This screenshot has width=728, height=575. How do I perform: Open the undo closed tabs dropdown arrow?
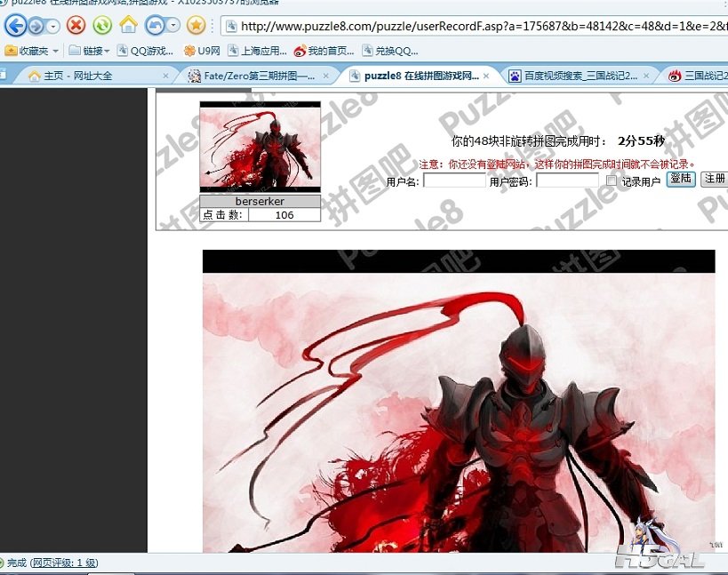pyautogui.click(x=172, y=25)
